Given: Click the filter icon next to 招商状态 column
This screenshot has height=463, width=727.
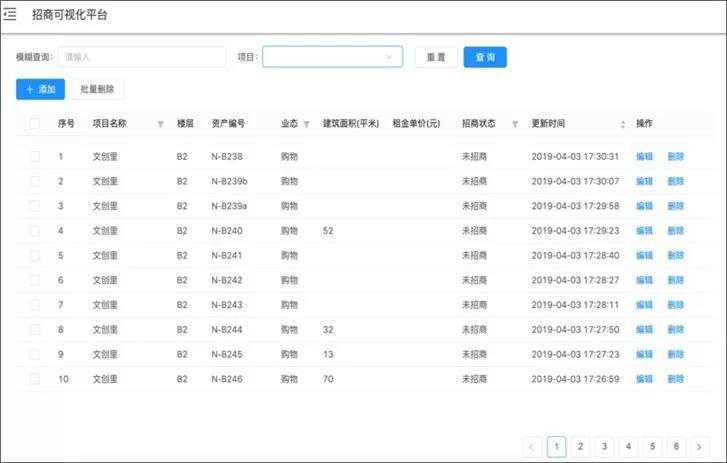Looking at the screenshot, I should tap(515, 124).
